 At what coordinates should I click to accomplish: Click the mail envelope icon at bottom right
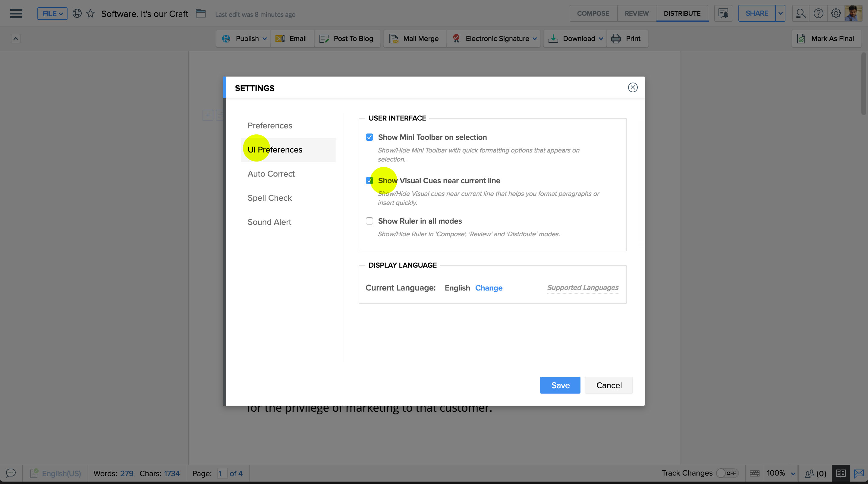click(x=859, y=473)
